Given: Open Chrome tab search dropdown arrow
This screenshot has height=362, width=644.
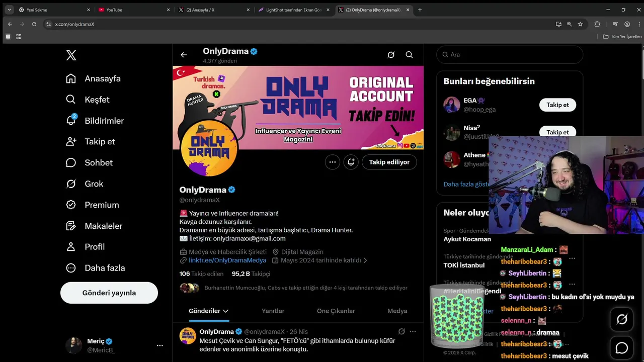Looking at the screenshot, I should point(8,10).
